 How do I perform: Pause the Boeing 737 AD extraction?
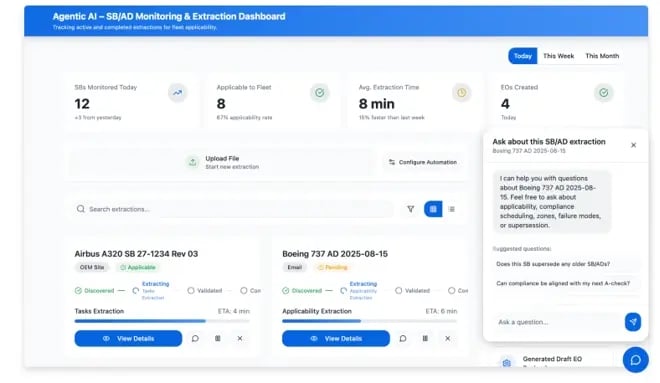[425, 338]
